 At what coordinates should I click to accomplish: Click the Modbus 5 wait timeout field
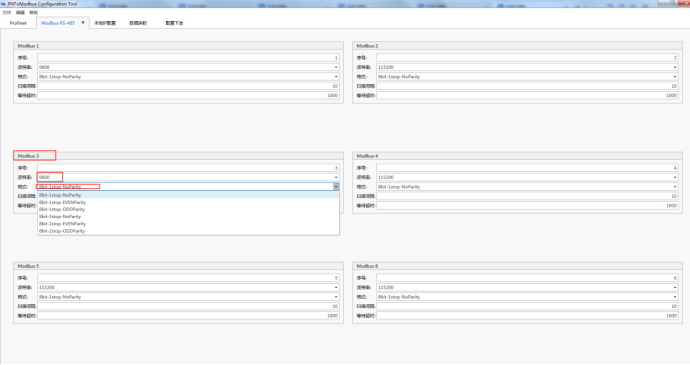pyautogui.click(x=188, y=316)
